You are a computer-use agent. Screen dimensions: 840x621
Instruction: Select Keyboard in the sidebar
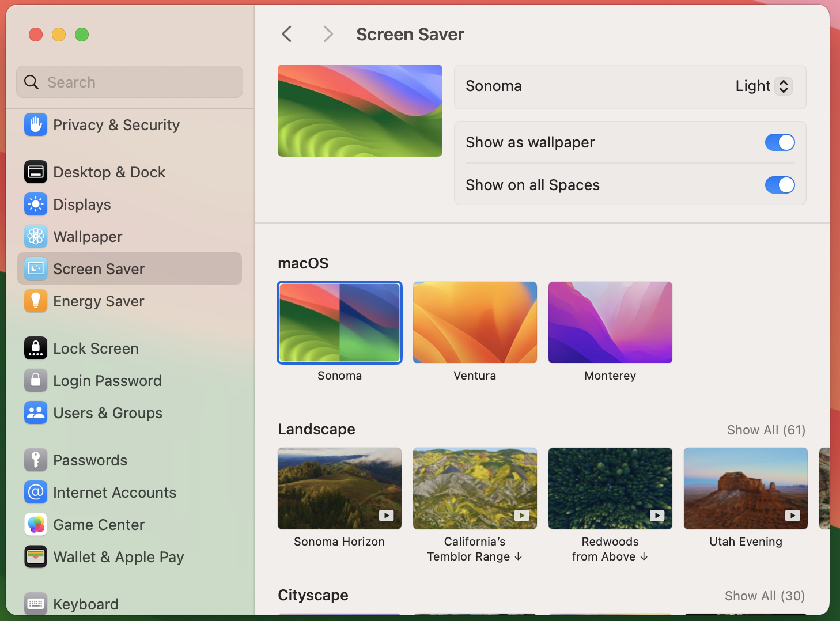130,604
